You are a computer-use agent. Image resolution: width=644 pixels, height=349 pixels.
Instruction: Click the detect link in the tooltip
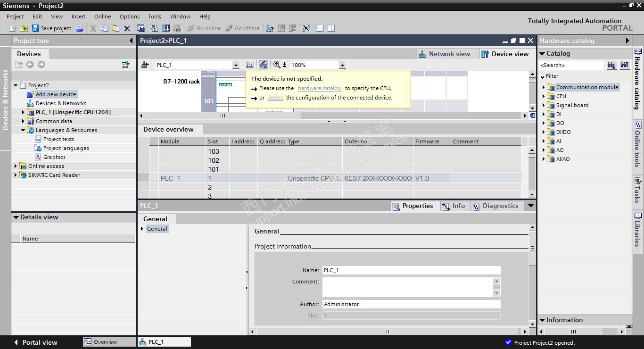click(275, 98)
